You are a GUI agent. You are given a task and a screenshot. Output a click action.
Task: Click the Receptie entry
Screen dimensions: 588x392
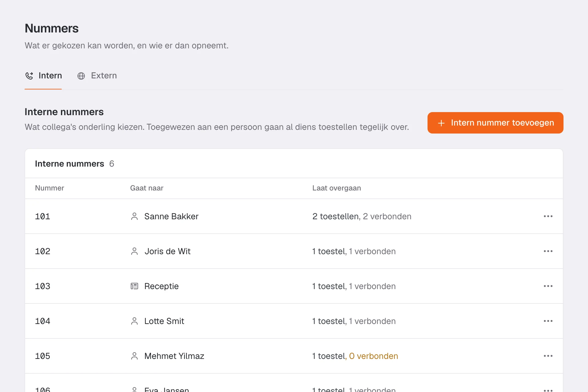[161, 286]
